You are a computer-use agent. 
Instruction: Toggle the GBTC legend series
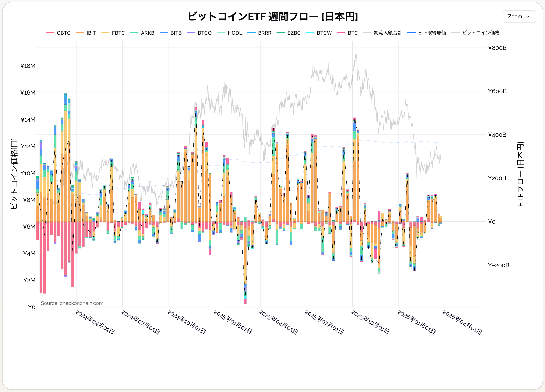tap(63, 33)
